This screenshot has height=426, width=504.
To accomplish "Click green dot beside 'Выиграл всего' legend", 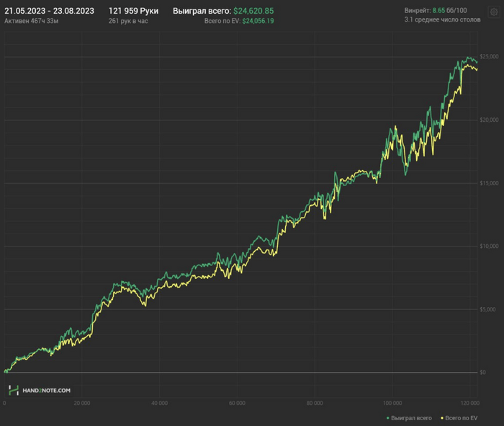I will coord(387,418).
